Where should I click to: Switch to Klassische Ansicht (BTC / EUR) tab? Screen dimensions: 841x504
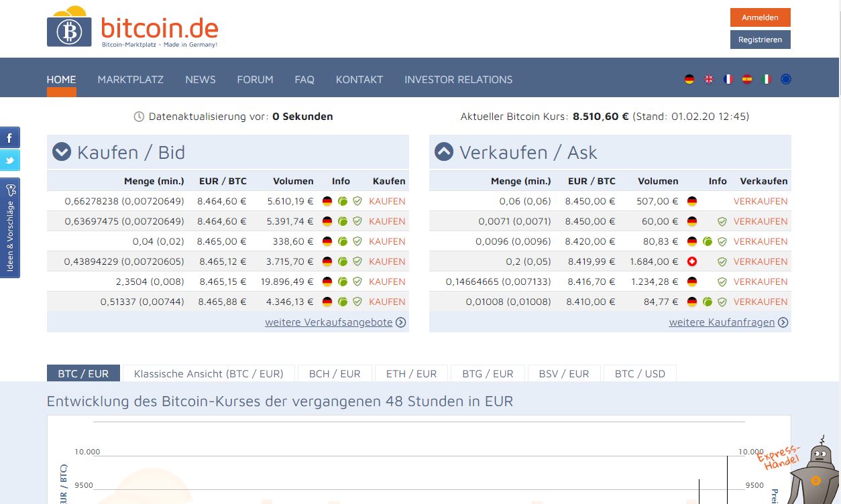tap(209, 373)
